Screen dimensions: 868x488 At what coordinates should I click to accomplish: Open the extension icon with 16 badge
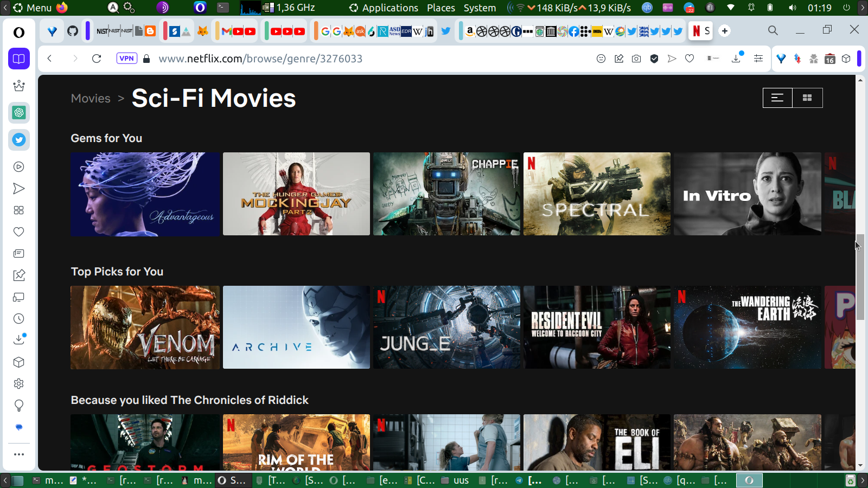(x=829, y=59)
